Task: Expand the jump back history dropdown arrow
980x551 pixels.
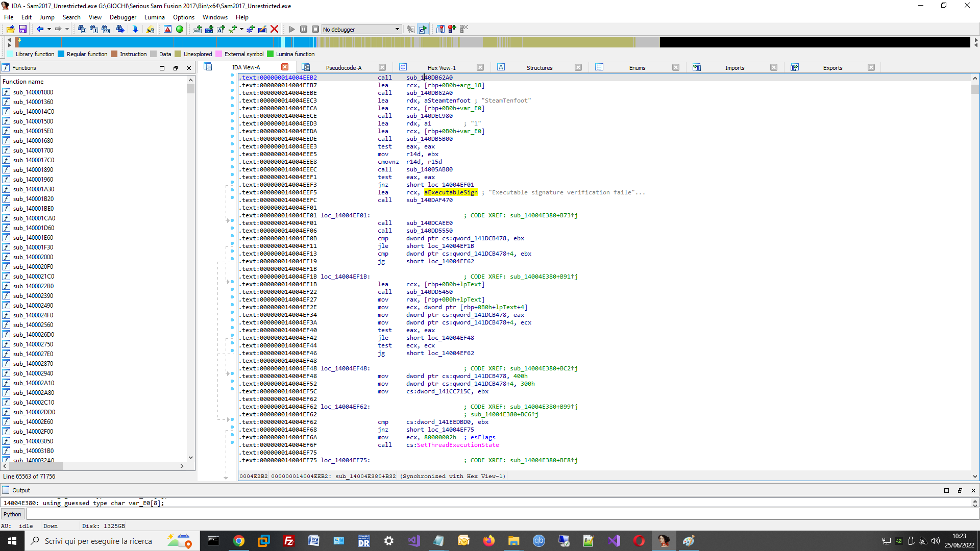Action: [x=49, y=29]
